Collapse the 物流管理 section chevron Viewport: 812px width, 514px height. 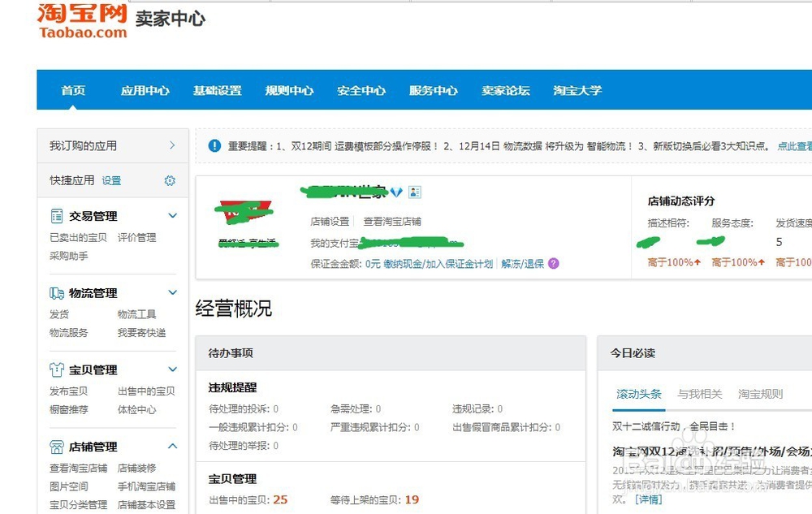[172, 292]
